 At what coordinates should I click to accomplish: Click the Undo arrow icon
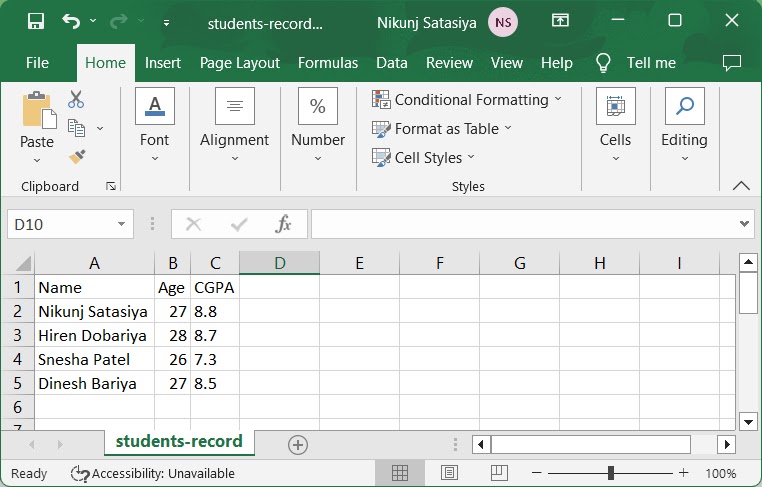click(x=70, y=21)
